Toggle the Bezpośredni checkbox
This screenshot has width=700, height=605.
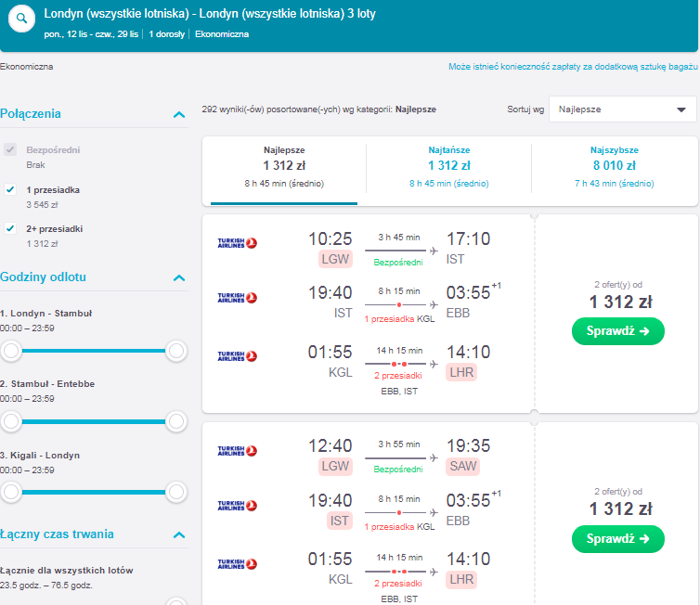pyautogui.click(x=10, y=149)
